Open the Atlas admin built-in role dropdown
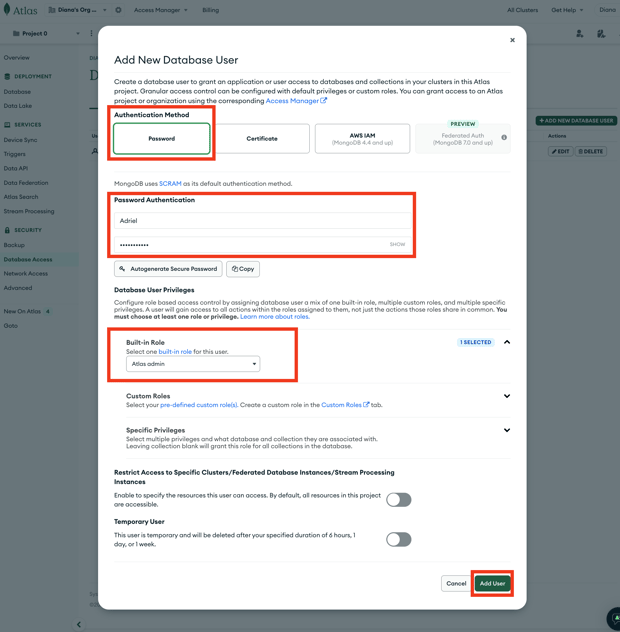Image resolution: width=620 pixels, height=632 pixels. coord(193,364)
